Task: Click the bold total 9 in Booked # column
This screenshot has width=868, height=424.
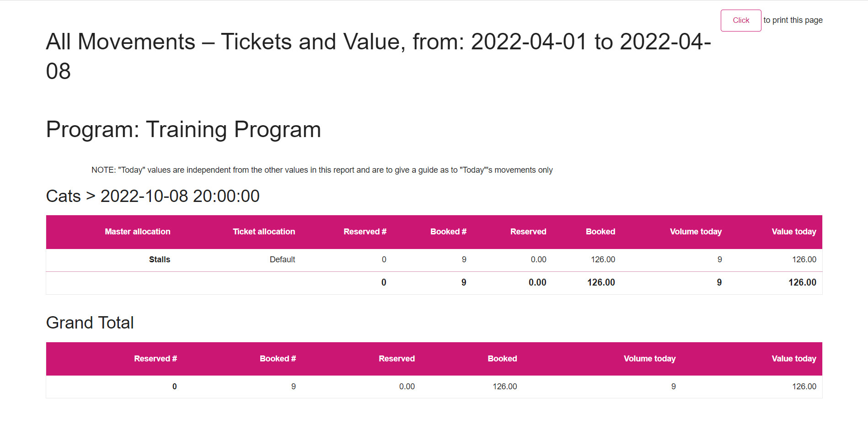Action: point(463,282)
